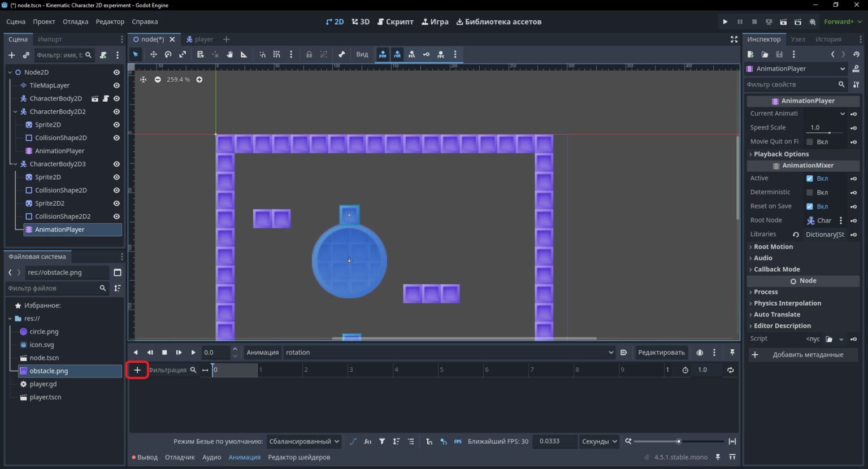Toggle visibility of CollisionShape2D2
Image resolution: width=868 pixels, height=469 pixels.
116,216
